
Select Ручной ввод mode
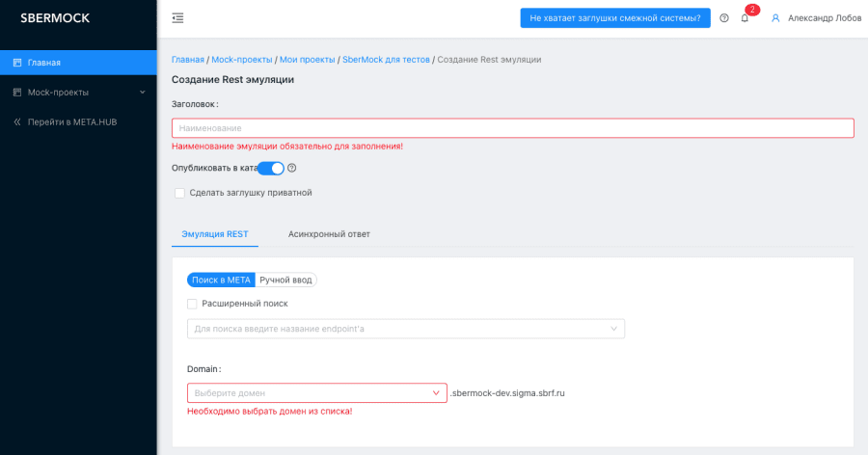285,281
